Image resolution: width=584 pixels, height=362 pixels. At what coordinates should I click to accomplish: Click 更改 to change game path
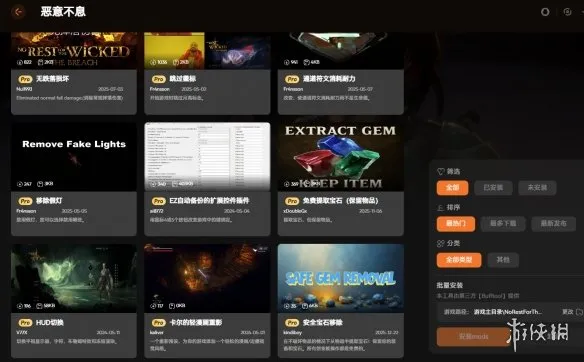pyautogui.click(x=568, y=312)
